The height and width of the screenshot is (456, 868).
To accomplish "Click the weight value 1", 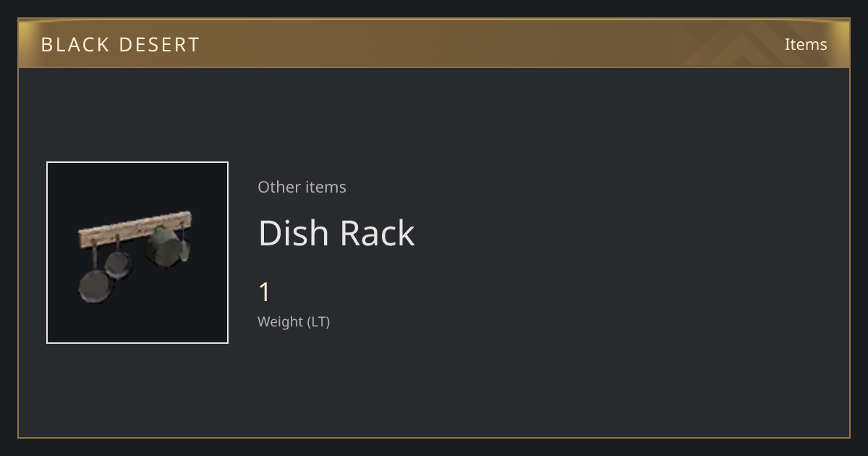I will click(x=265, y=292).
